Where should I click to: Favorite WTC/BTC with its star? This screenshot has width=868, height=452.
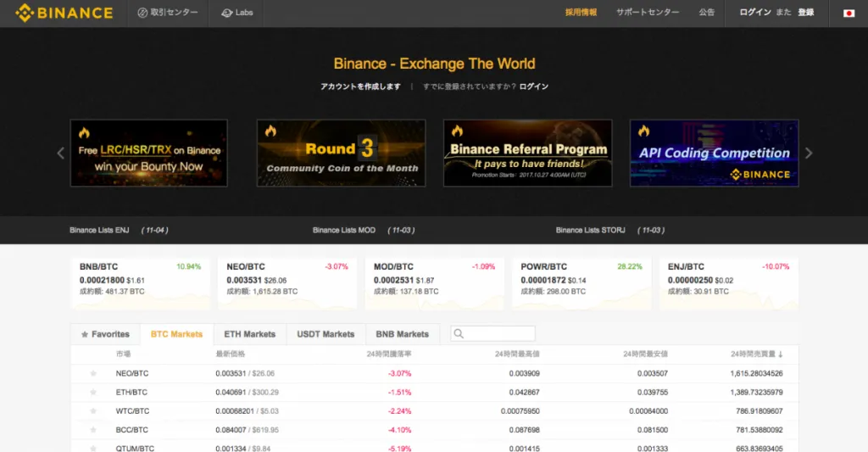pyautogui.click(x=93, y=411)
